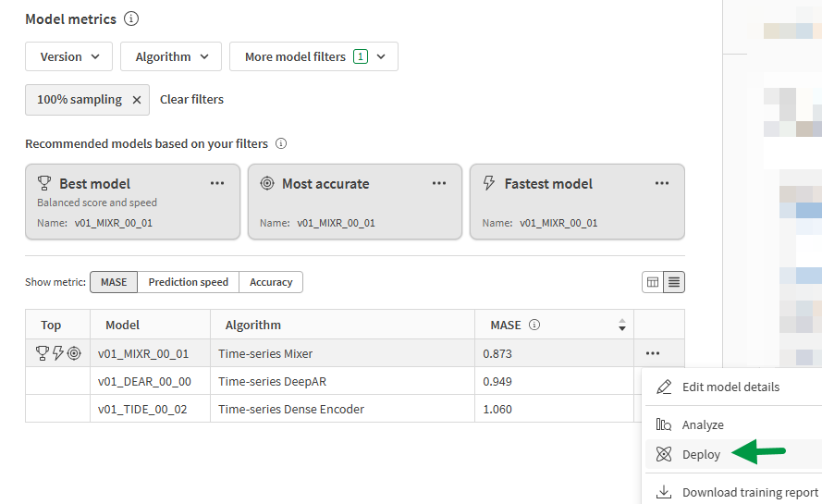Choose Deploy from the context menu
The width and height of the screenshot is (822, 504).
(701, 454)
